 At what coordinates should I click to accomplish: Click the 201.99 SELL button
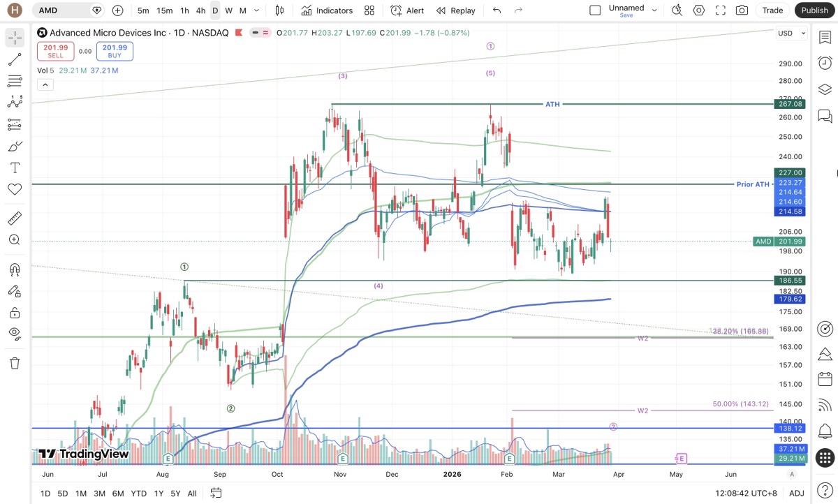point(55,51)
